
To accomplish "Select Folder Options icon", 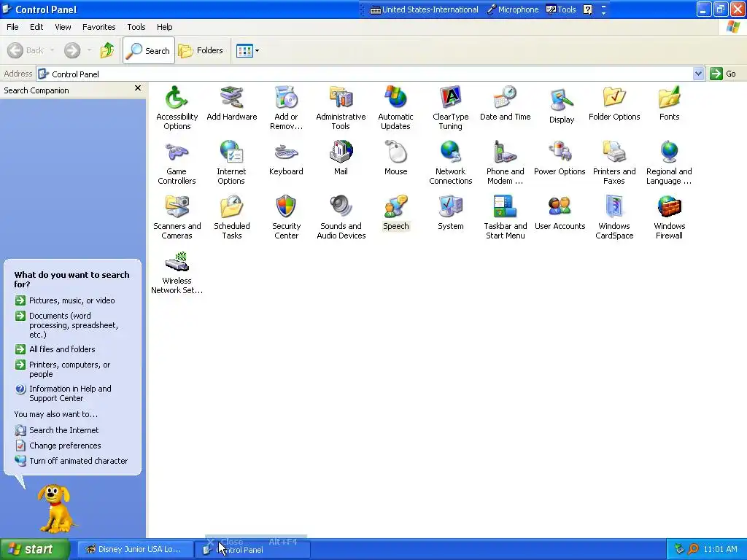I will 614,103.
